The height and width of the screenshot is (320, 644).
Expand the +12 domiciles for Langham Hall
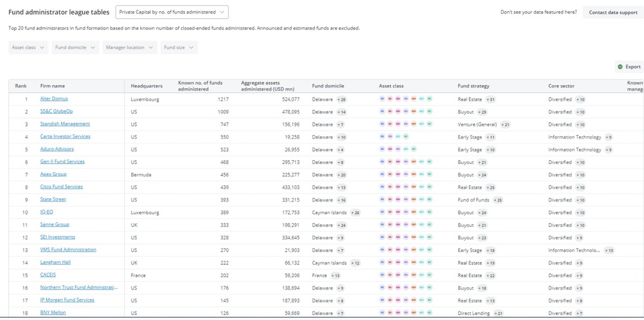tap(355, 263)
